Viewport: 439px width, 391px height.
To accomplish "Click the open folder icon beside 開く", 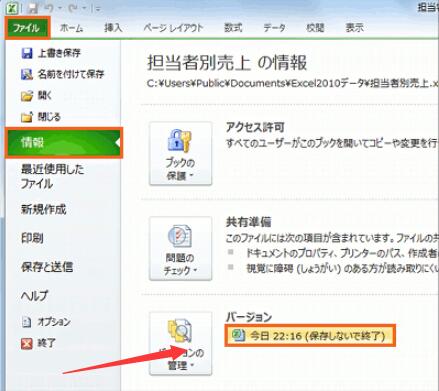I will point(27,96).
